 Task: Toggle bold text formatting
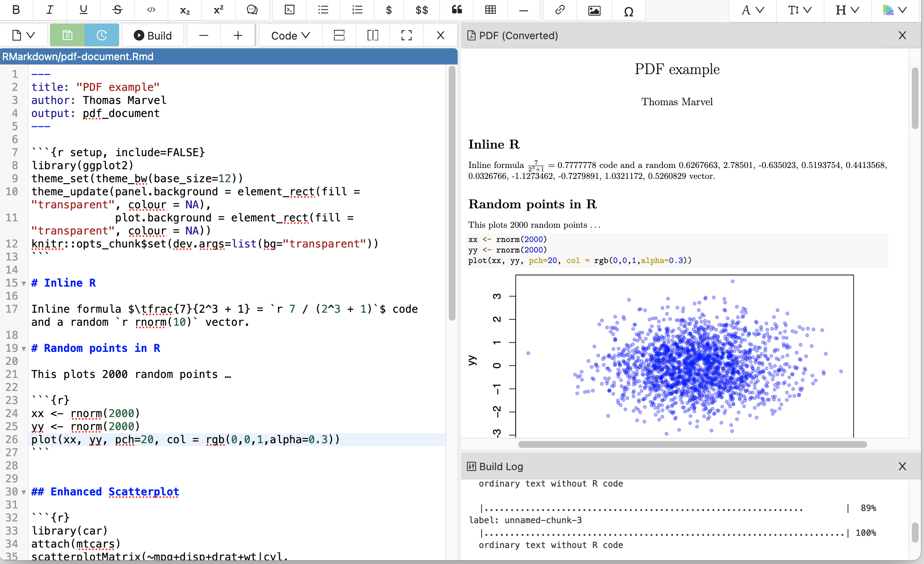(x=16, y=10)
